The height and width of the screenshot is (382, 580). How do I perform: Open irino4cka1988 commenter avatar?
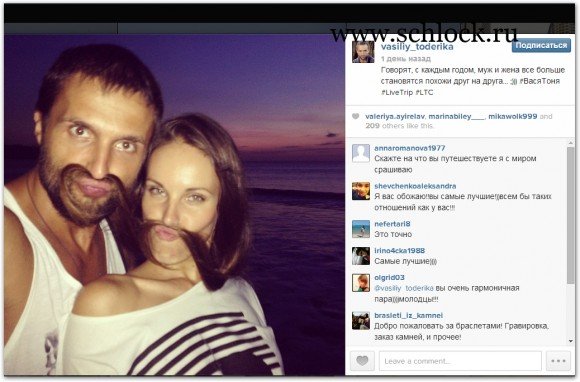coord(361,256)
